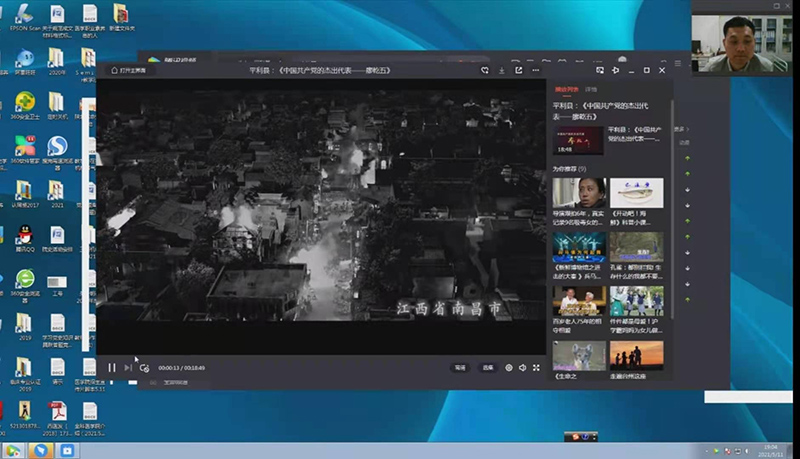This screenshot has height=459, width=800.
Task: Click the video playback area
Action: (x=321, y=217)
